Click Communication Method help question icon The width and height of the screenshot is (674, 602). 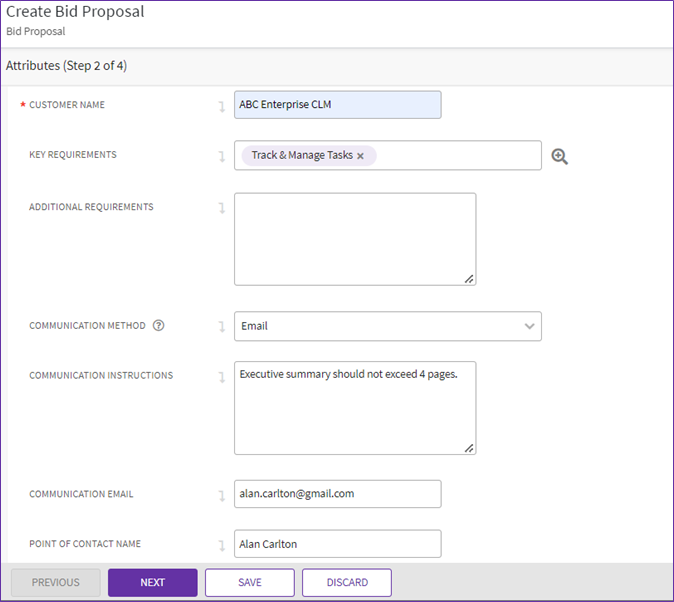(159, 326)
